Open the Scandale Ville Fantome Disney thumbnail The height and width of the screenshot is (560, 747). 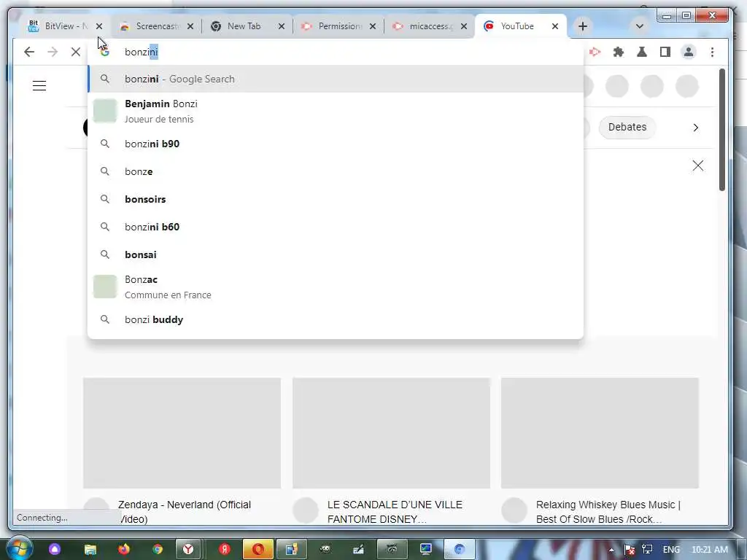coord(391,433)
